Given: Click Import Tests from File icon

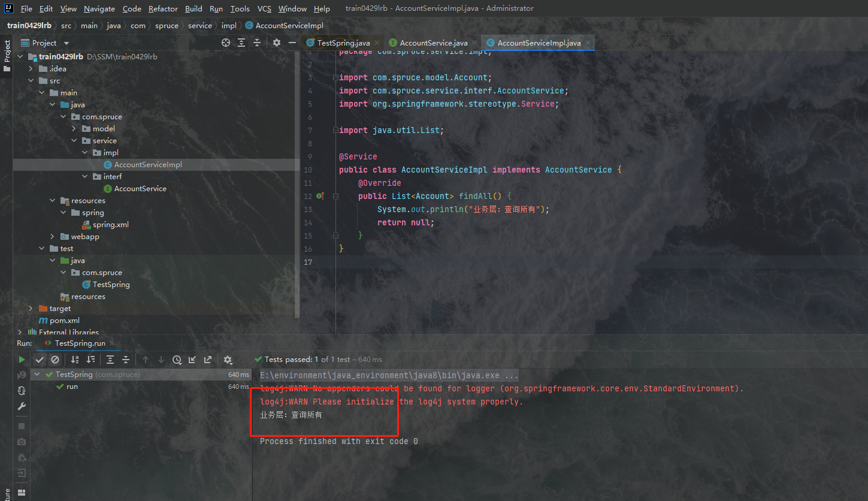Looking at the screenshot, I should point(192,360).
